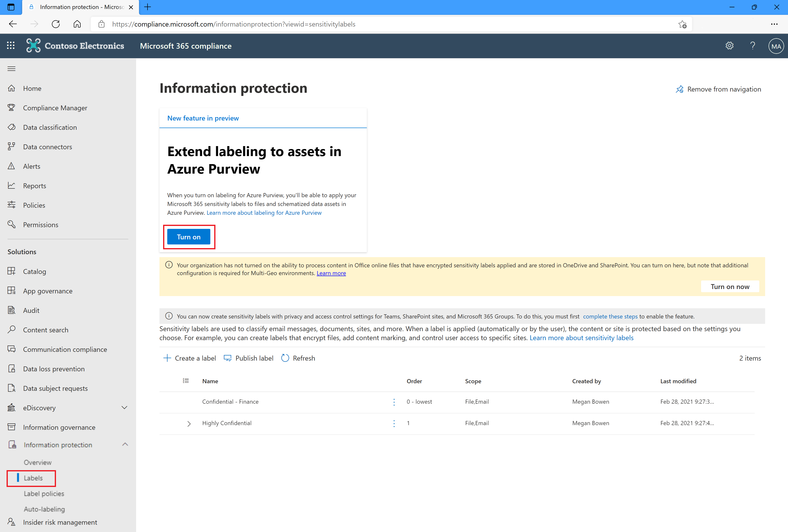Collapse the Information protection navigation section
Image resolution: width=788 pixels, height=532 pixels.
125,445
